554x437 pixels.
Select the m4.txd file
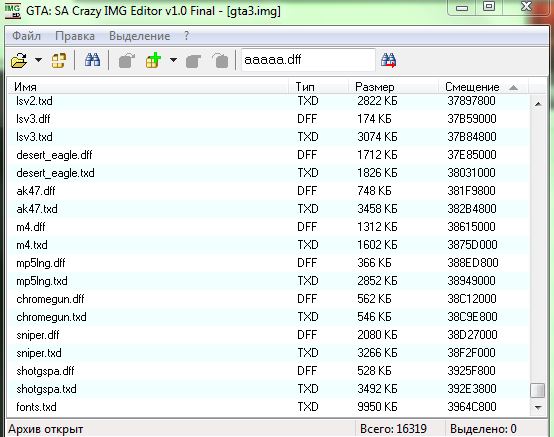(268, 245)
